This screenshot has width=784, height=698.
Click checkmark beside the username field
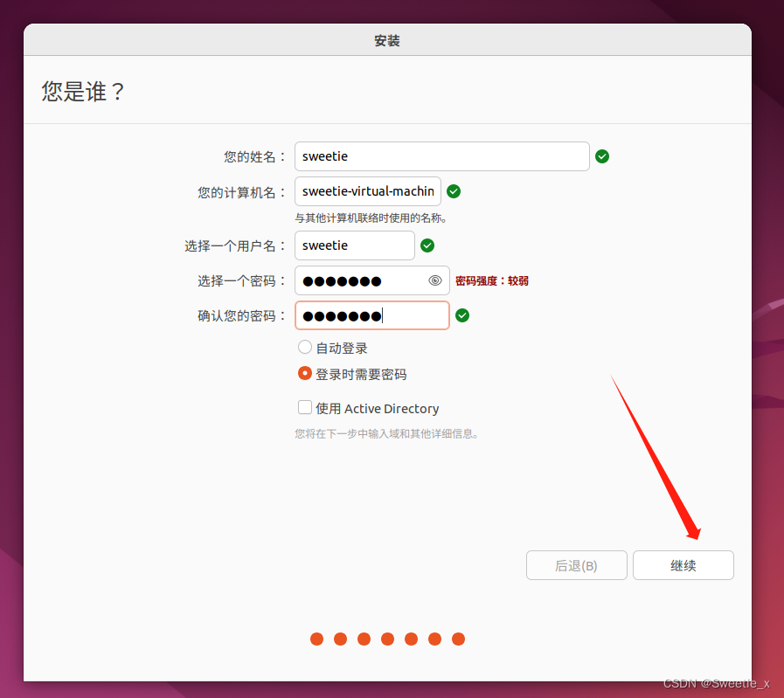pyautogui.click(x=427, y=245)
